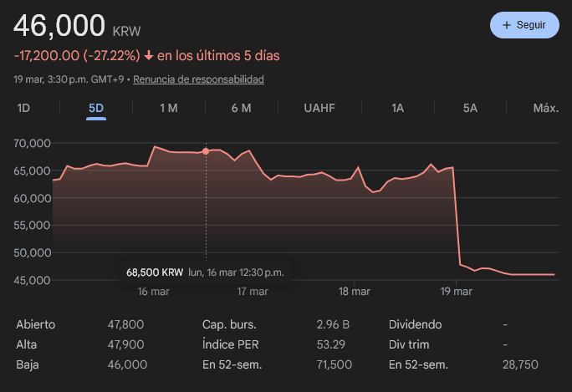Show the 5A five-year chart
The image size is (572, 392).
470,108
